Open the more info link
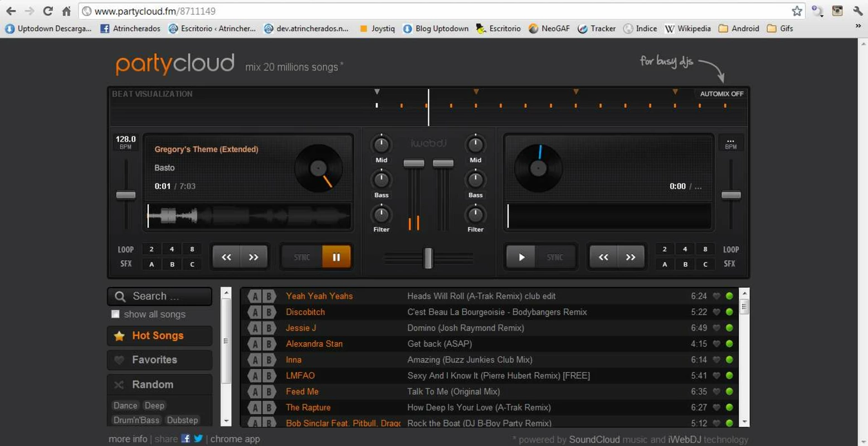868x446 pixels. [x=128, y=439]
